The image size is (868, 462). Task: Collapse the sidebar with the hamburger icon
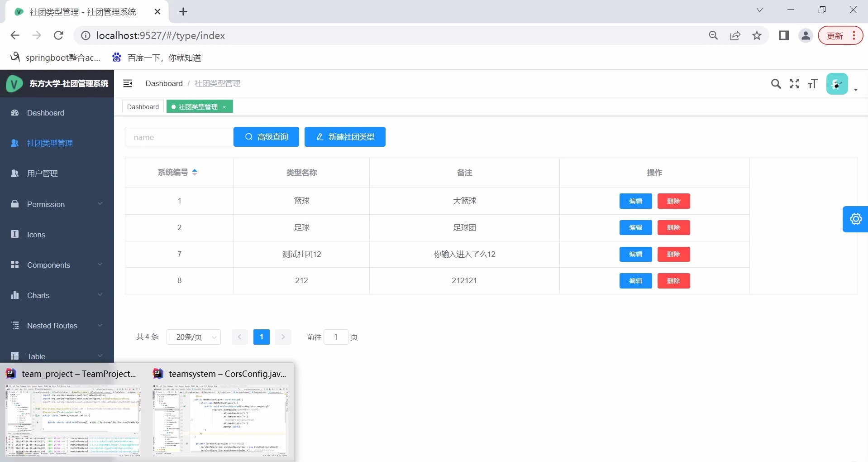click(128, 83)
